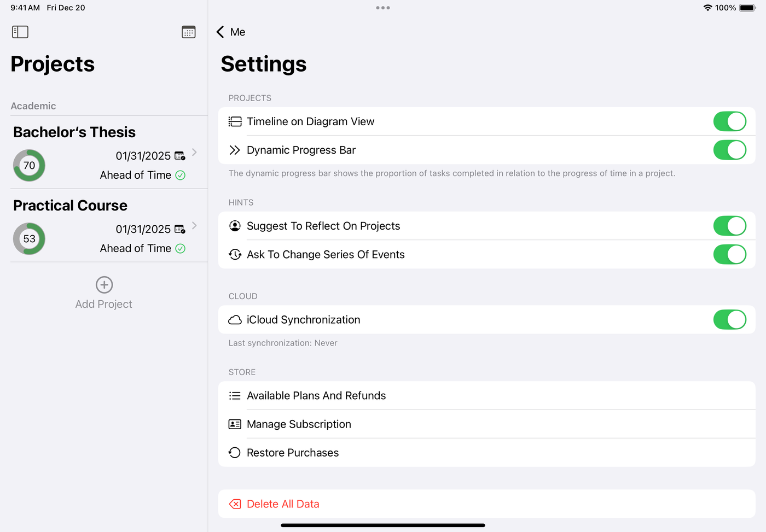Screen dimensions: 766x532
Task: Click the 9:41 AM clock
Action: click(x=25, y=8)
